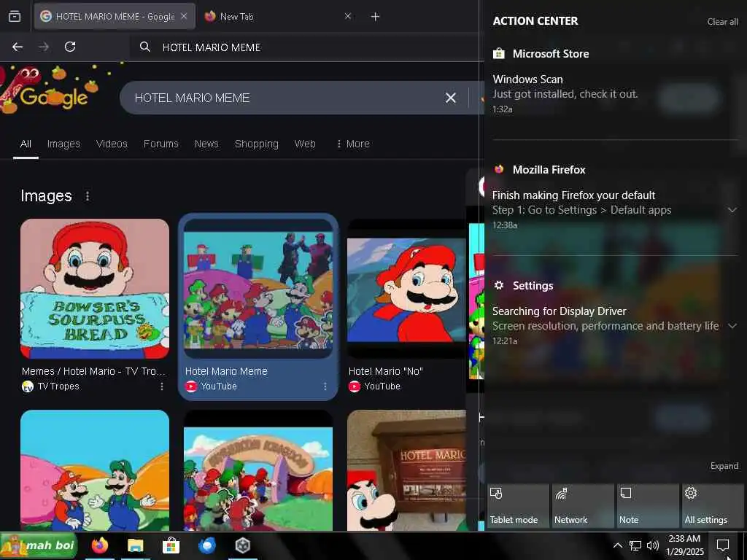The width and height of the screenshot is (747, 560).
Task: Open the Hotel Mario "No" thumbnail
Action: [x=406, y=289]
